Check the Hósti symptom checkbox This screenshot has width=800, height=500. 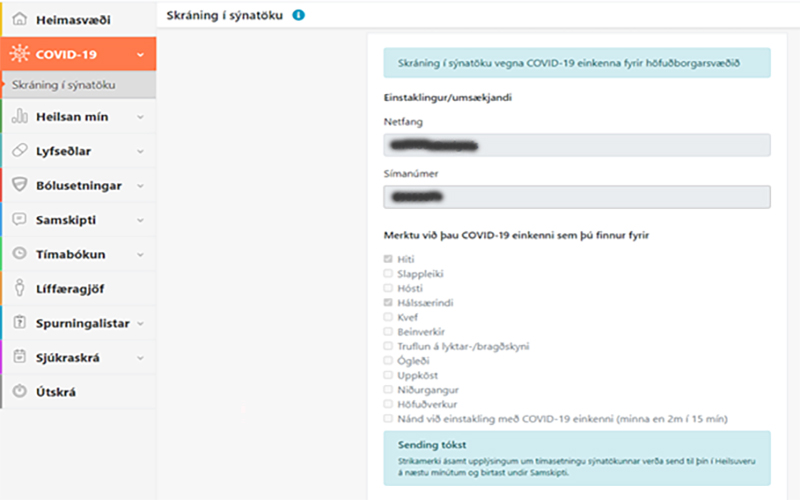coord(388,288)
